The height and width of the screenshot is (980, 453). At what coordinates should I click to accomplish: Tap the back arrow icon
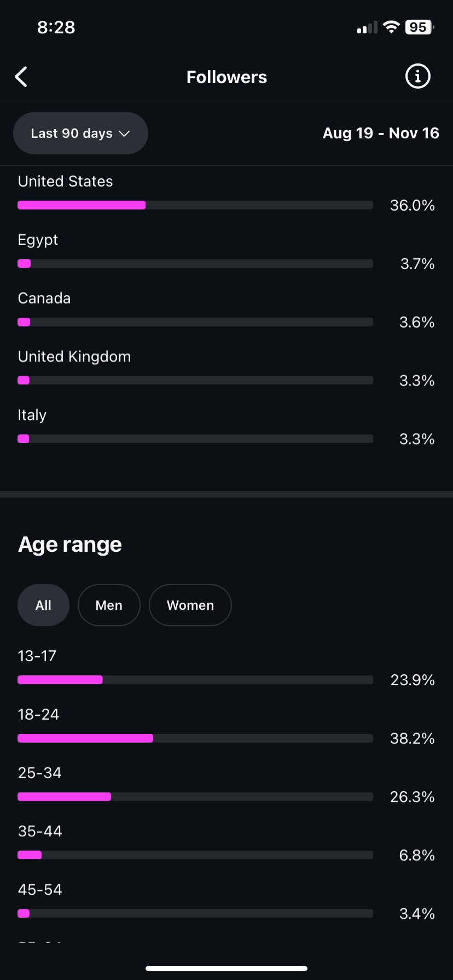[21, 77]
